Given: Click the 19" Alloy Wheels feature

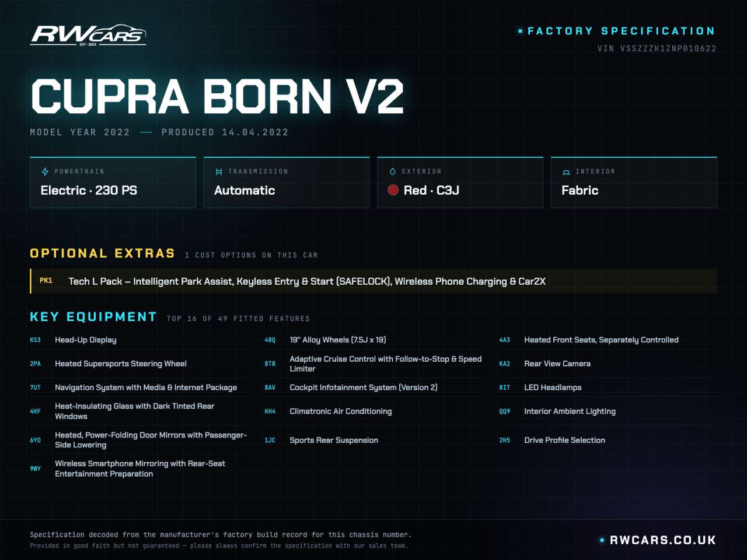Looking at the screenshot, I should tap(338, 340).
